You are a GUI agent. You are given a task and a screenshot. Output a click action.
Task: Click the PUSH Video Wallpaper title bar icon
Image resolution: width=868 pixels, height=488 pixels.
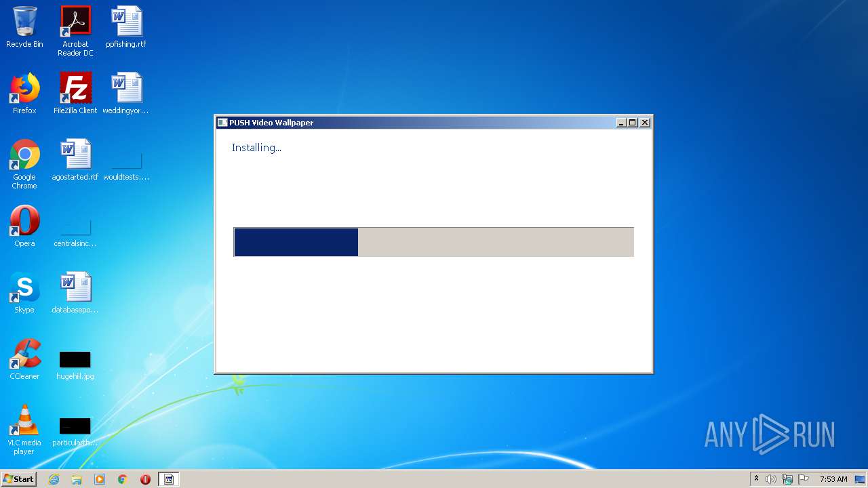[x=222, y=123]
